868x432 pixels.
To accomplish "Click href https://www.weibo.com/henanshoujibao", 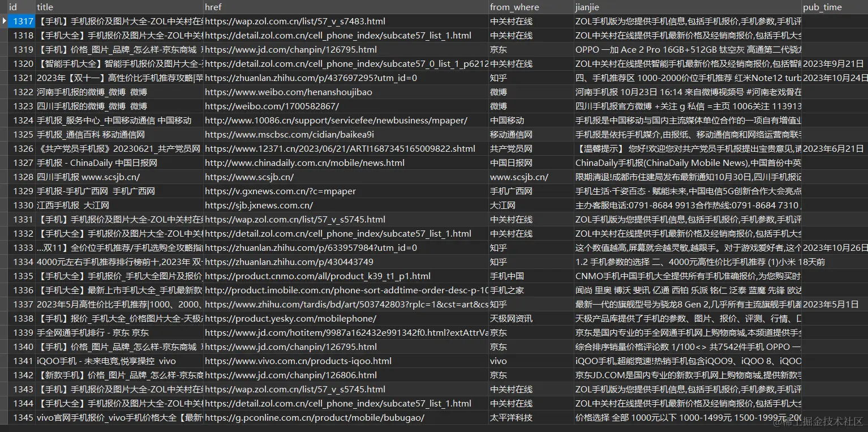I will tap(289, 92).
